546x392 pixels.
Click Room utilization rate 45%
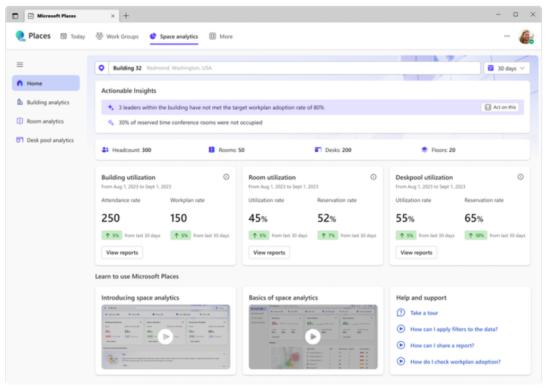(258, 218)
